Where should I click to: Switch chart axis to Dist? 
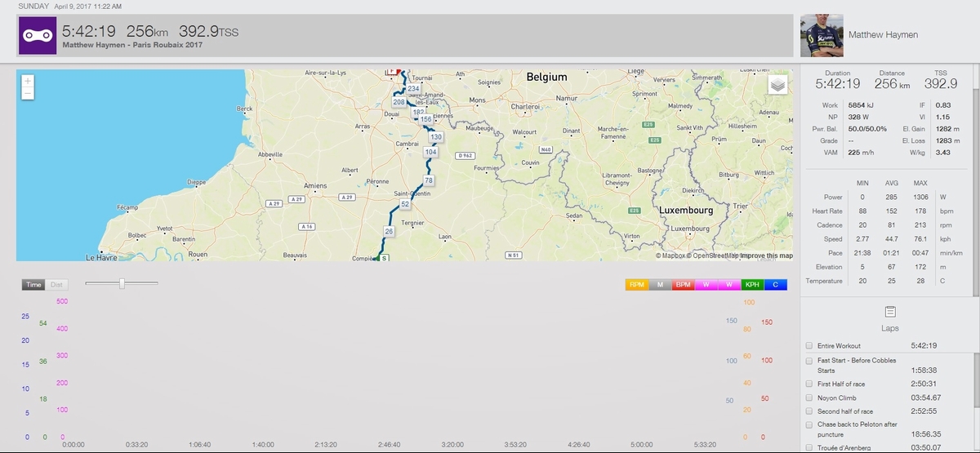point(56,285)
